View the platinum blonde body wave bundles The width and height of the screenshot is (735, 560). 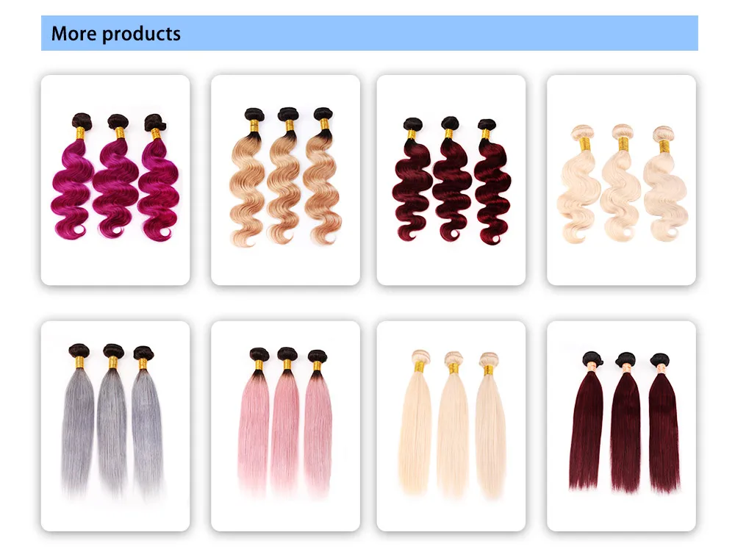(621, 180)
